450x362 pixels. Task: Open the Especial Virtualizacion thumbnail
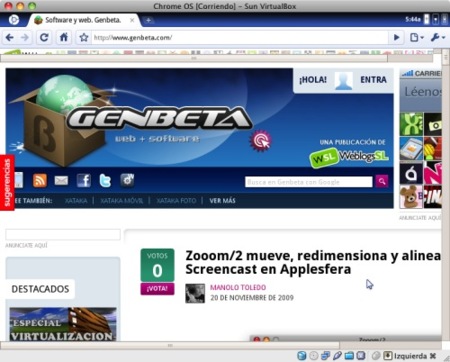(x=63, y=324)
